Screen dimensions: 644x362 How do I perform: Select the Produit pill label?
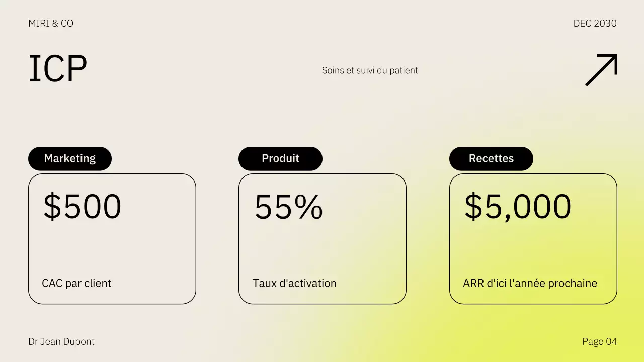tap(280, 158)
